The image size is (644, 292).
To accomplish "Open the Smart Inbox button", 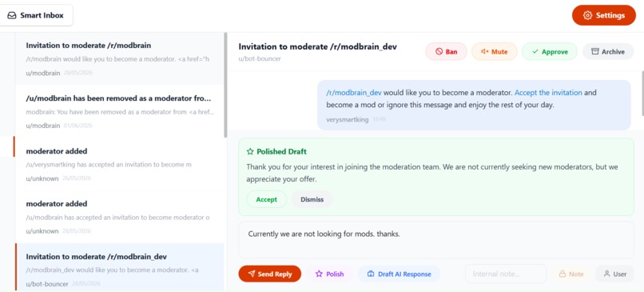I will [x=36, y=15].
